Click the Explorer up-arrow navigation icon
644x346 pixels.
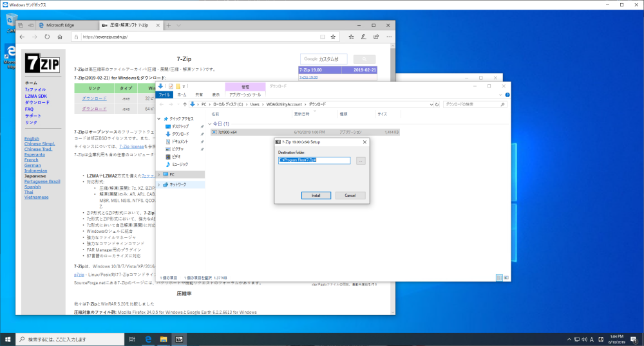click(185, 105)
